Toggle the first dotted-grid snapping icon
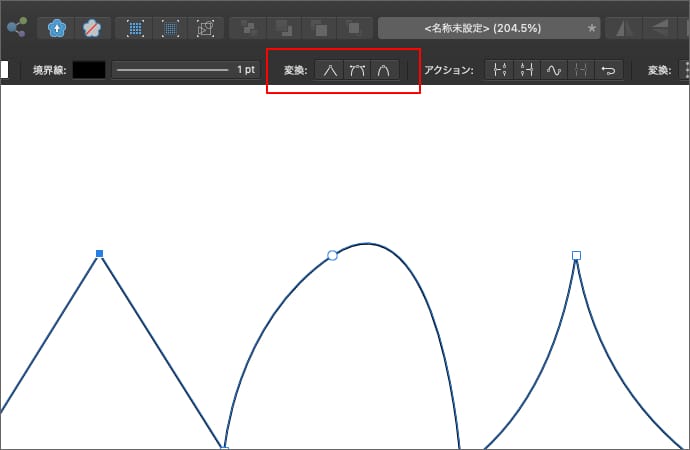The image size is (690, 450). coord(136,28)
